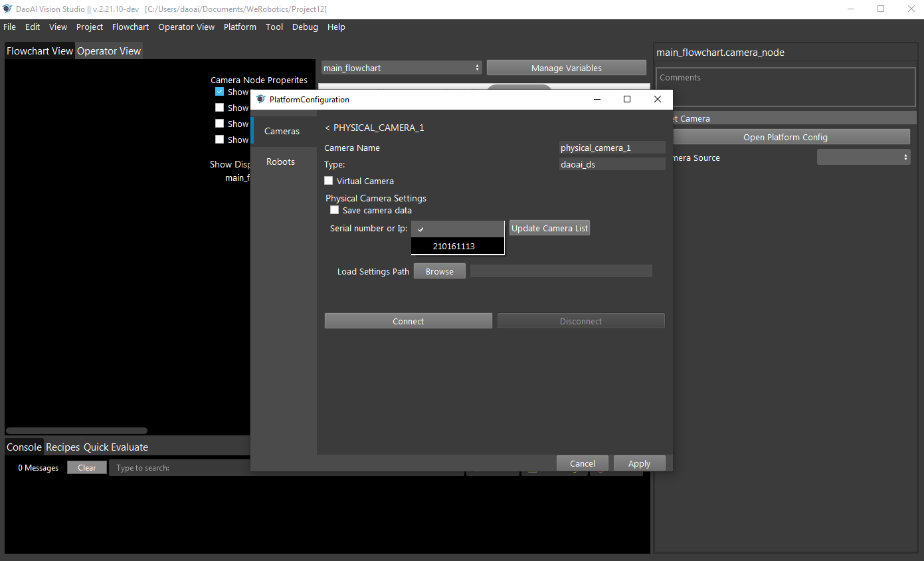Click the Load Settings Path text field
Screen dimensions: 924x561
point(561,271)
